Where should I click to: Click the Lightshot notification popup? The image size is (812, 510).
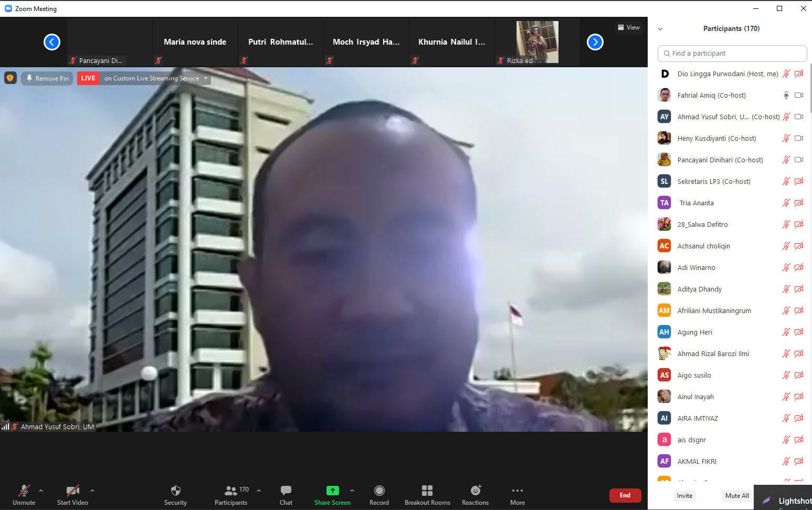click(x=783, y=497)
